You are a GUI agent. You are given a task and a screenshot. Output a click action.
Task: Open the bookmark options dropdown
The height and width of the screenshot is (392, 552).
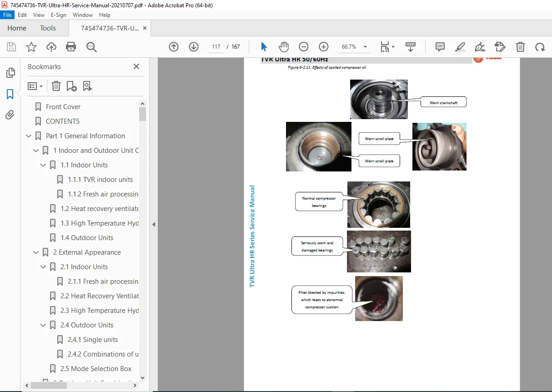click(35, 86)
